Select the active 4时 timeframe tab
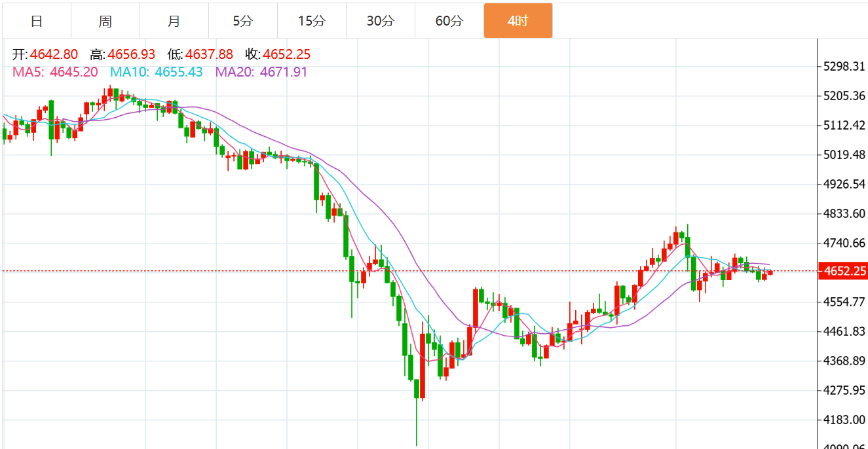 (x=518, y=21)
